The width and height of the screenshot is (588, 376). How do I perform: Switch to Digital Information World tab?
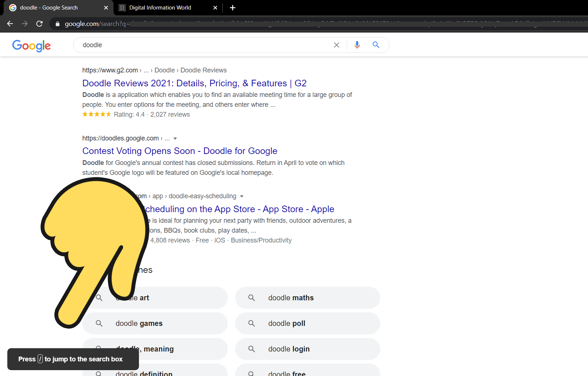(x=168, y=8)
